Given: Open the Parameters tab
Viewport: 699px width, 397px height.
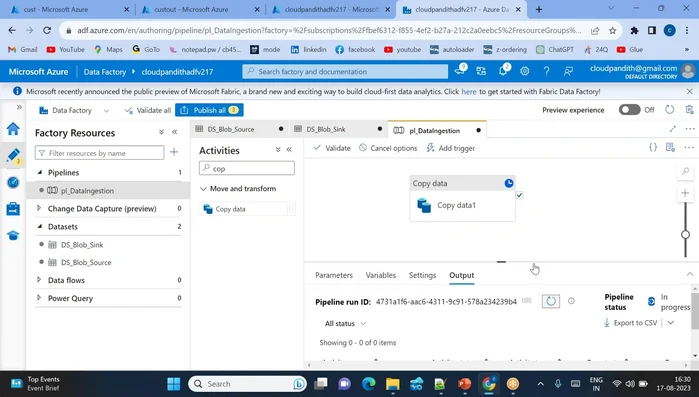Looking at the screenshot, I should tap(333, 275).
